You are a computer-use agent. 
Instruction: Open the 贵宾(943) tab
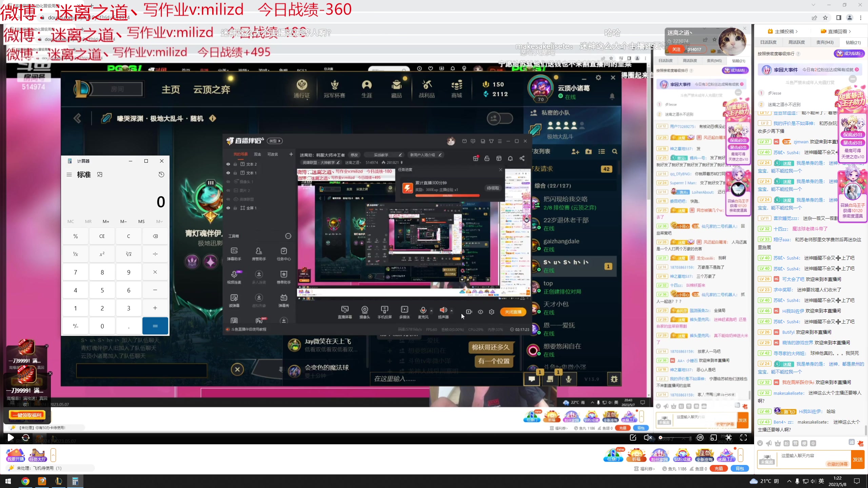(x=825, y=42)
